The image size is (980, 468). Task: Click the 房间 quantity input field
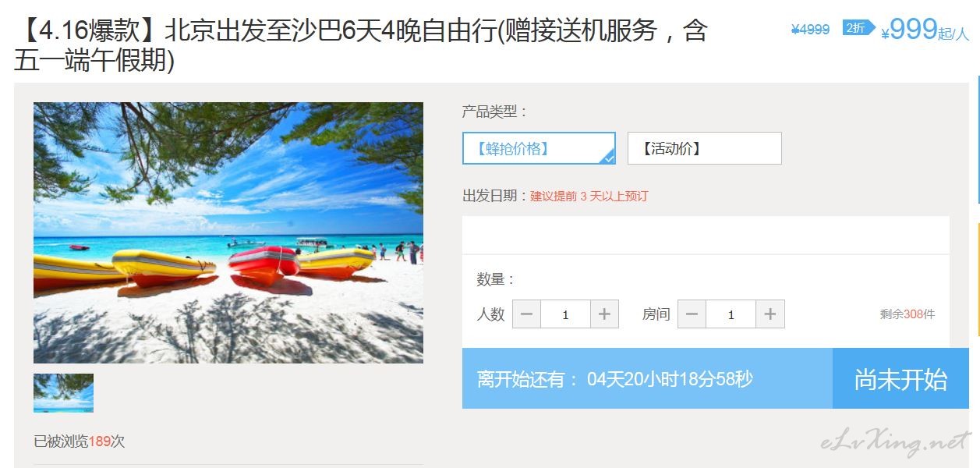(731, 314)
